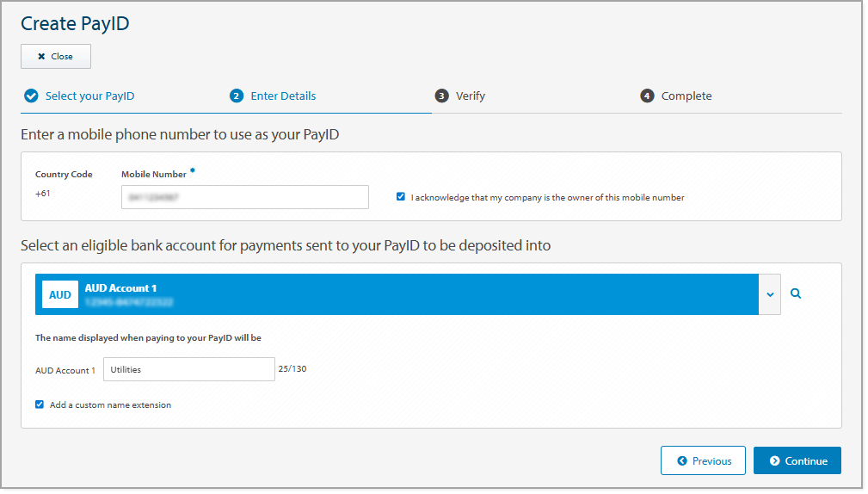The width and height of the screenshot is (868, 494).
Task: Click the Previous button
Action: pyautogui.click(x=703, y=461)
